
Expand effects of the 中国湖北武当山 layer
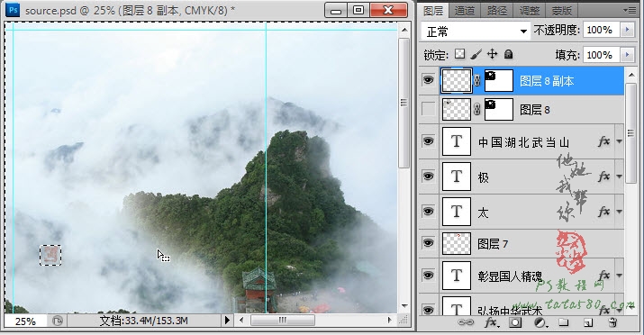coord(619,141)
